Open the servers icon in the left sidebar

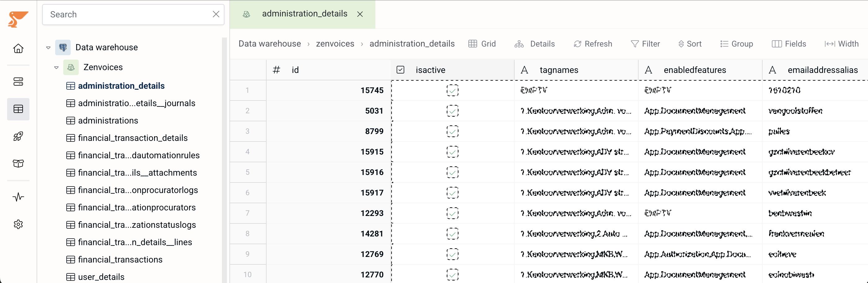[18, 82]
